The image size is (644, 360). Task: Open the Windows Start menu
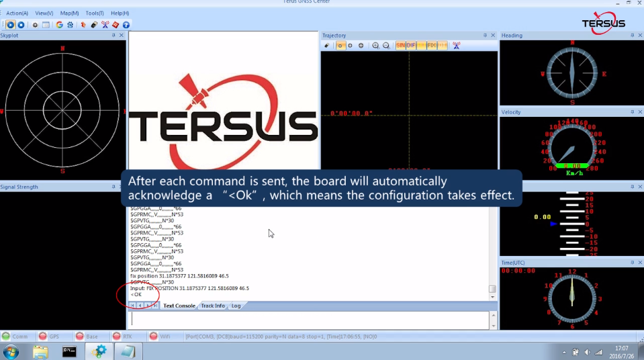[11, 352]
